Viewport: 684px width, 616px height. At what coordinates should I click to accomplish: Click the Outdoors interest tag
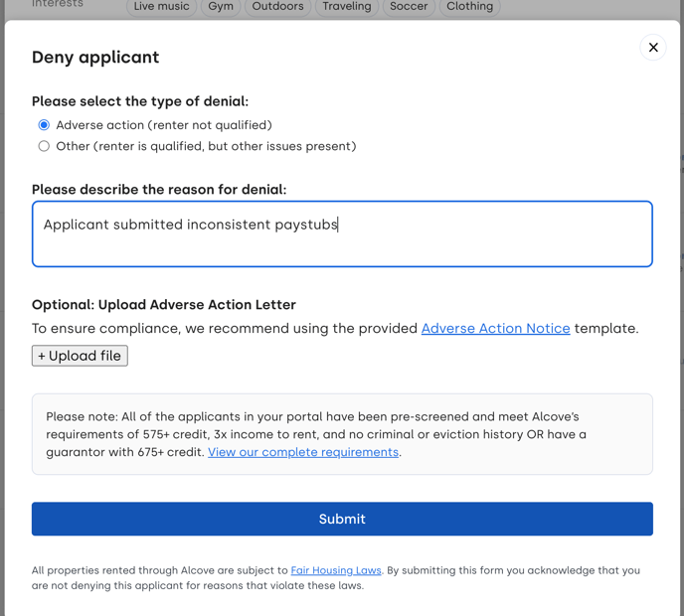tap(278, 7)
